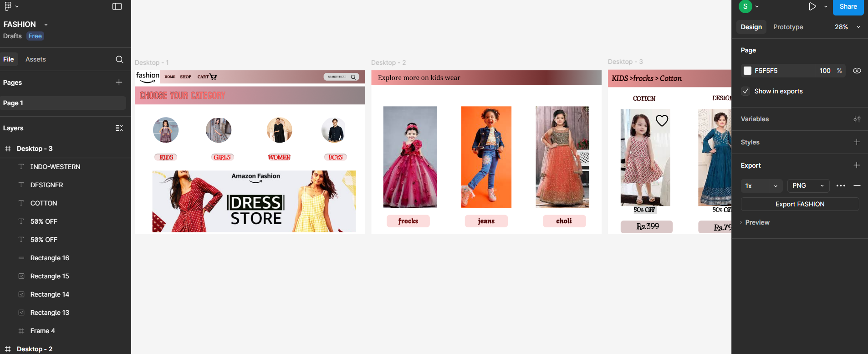The height and width of the screenshot is (354, 868).
Task: Click the Drafts location label
Action: point(12,36)
